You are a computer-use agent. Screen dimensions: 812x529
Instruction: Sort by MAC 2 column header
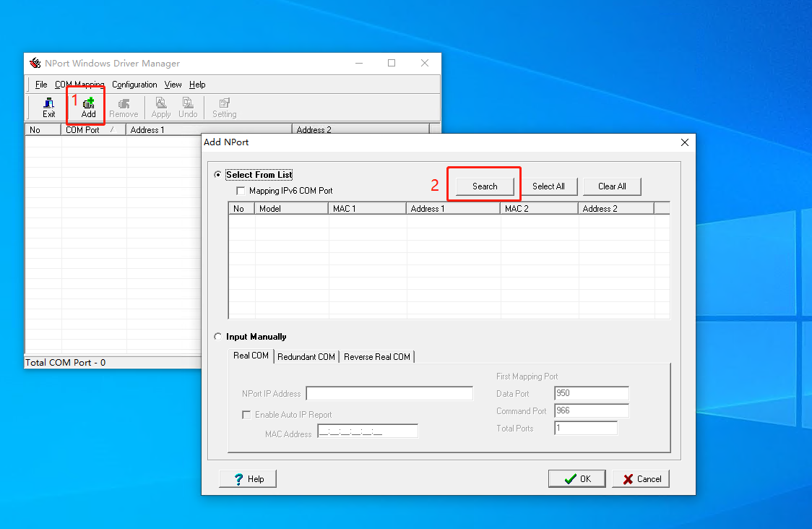point(539,208)
